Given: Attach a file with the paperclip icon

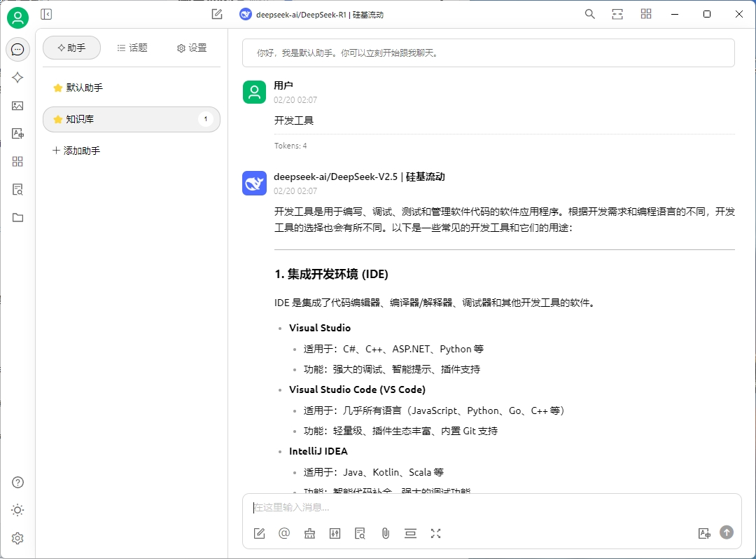Looking at the screenshot, I should coord(385,534).
